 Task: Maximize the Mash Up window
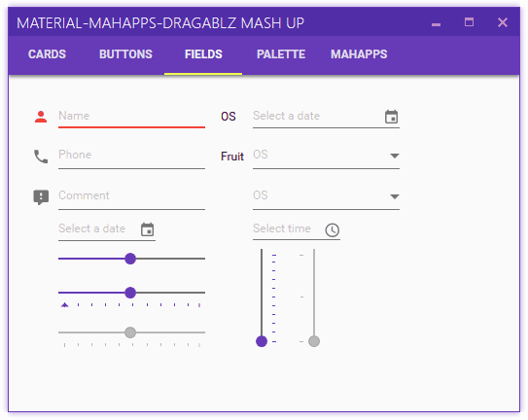coord(469,22)
